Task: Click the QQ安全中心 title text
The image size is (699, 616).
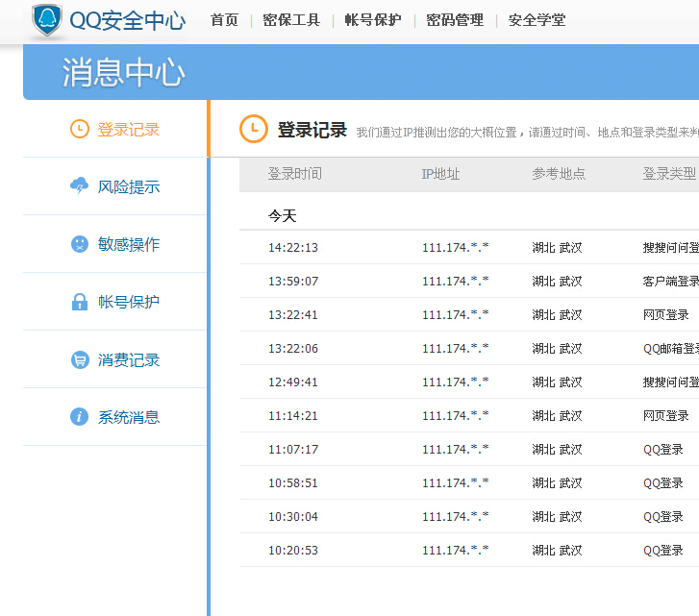Action: point(128,21)
